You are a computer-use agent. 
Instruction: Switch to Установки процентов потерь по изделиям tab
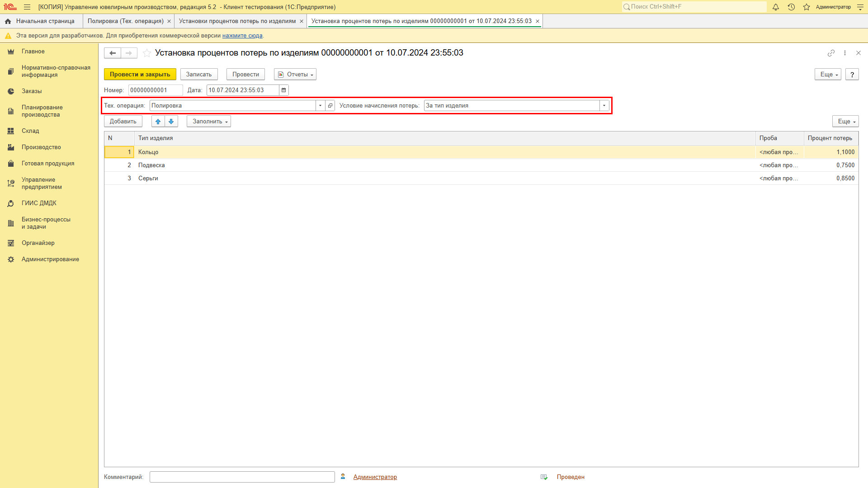click(237, 21)
